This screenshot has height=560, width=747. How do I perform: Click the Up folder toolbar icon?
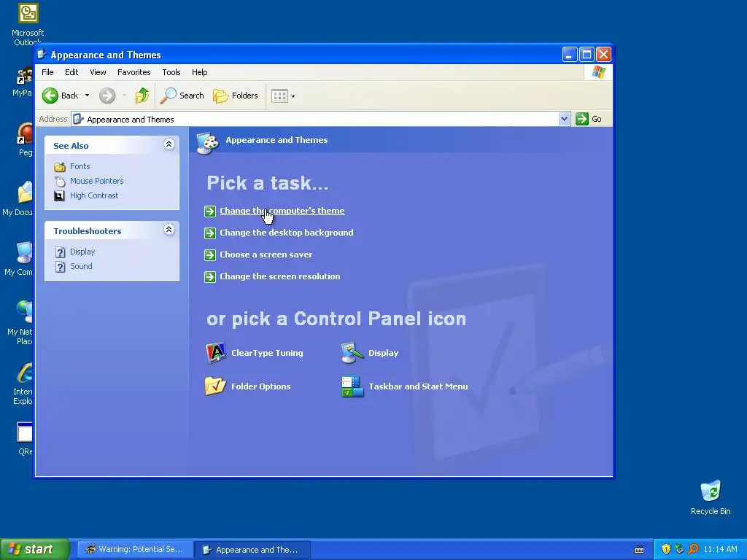click(x=142, y=96)
